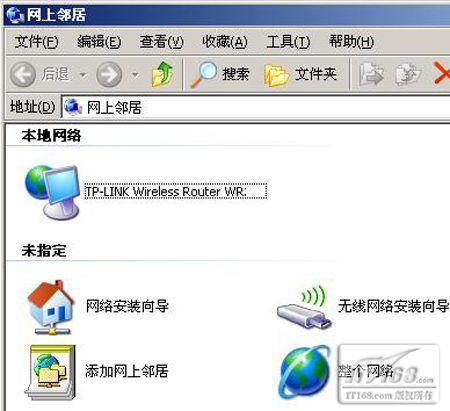Expand the Forward button history dropdown

[135, 75]
